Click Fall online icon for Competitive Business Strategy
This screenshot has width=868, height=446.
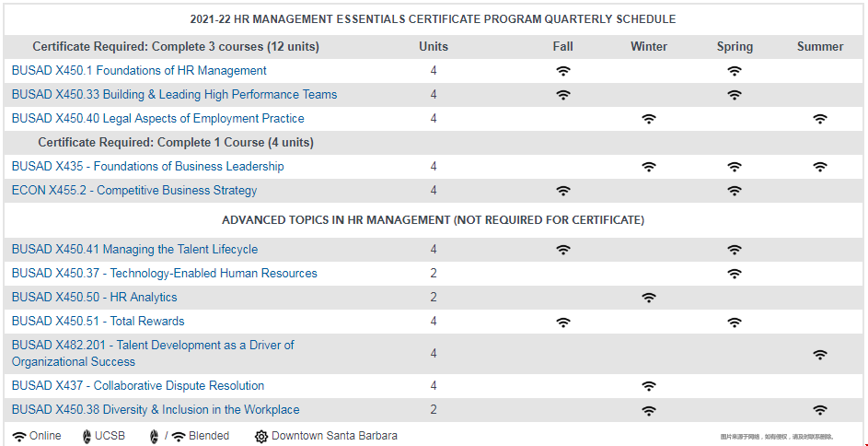coord(563,191)
